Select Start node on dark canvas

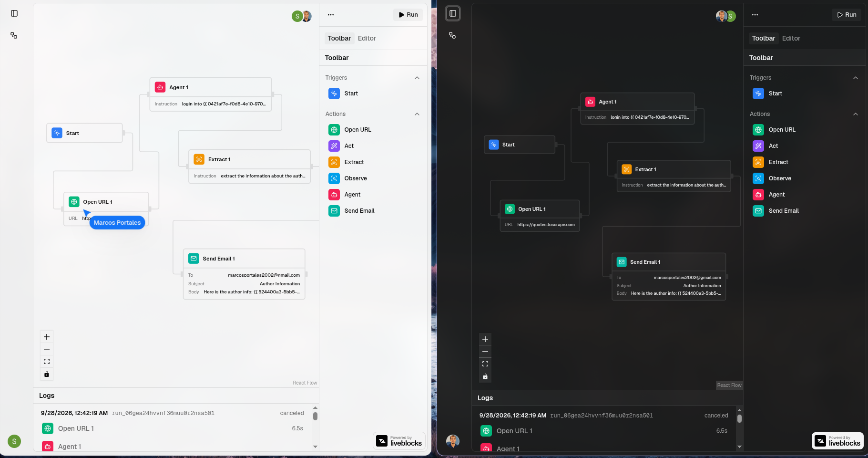click(x=520, y=145)
